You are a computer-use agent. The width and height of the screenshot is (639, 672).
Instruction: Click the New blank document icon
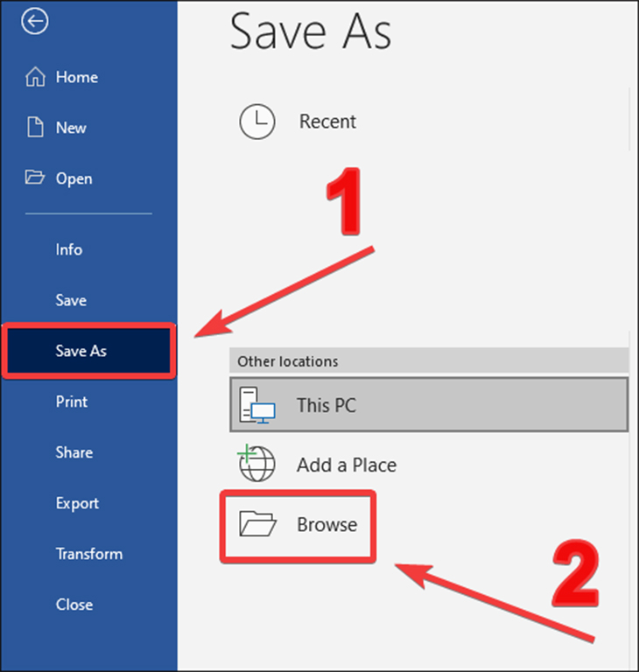(x=35, y=127)
